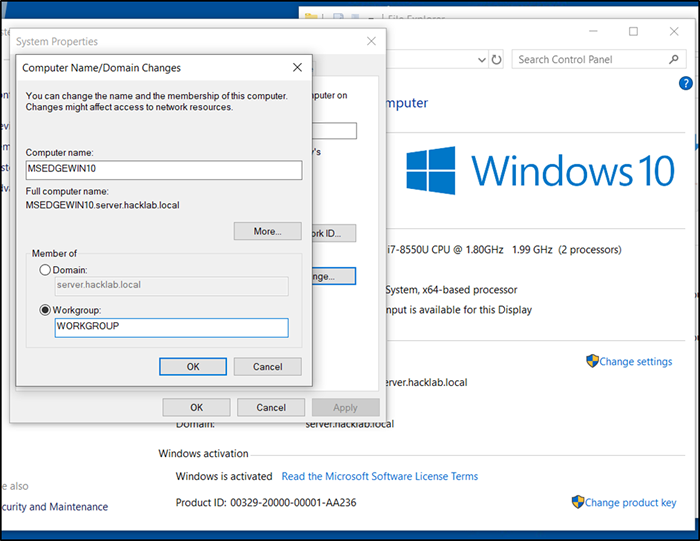Click the Windows 10 logo image

(x=540, y=171)
